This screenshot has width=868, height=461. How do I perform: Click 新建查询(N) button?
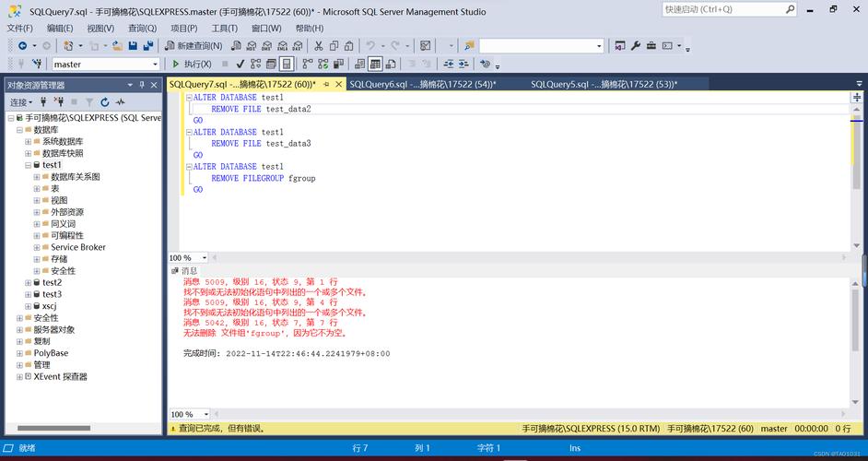coord(194,46)
